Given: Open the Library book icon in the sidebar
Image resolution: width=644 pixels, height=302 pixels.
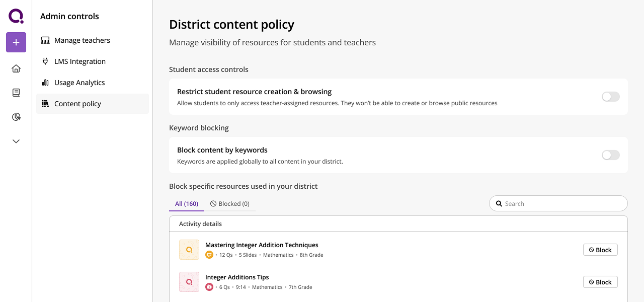Looking at the screenshot, I should pos(16,92).
